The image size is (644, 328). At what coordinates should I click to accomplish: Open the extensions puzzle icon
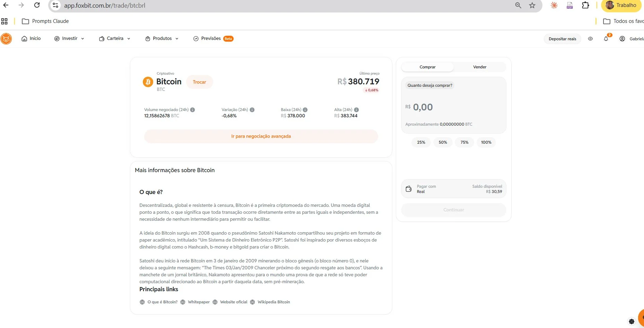coord(585,5)
